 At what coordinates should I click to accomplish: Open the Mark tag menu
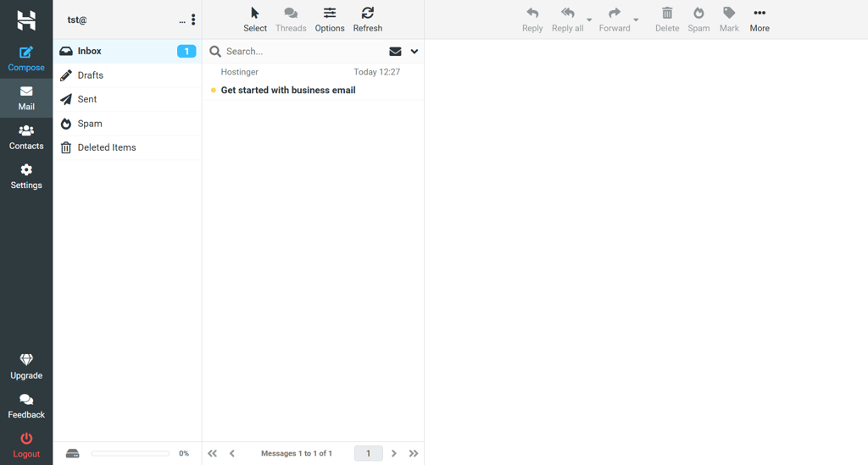click(x=729, y=20)
